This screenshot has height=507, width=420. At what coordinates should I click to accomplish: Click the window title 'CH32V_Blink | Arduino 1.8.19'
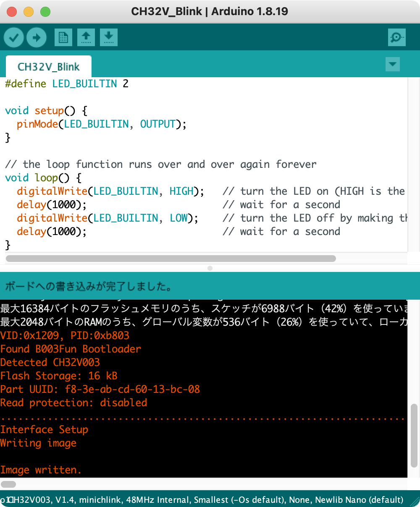coord(210,11)
